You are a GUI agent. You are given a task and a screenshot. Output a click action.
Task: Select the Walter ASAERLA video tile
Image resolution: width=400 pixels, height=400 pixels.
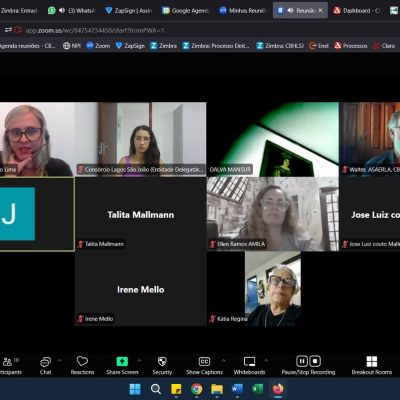370,139
